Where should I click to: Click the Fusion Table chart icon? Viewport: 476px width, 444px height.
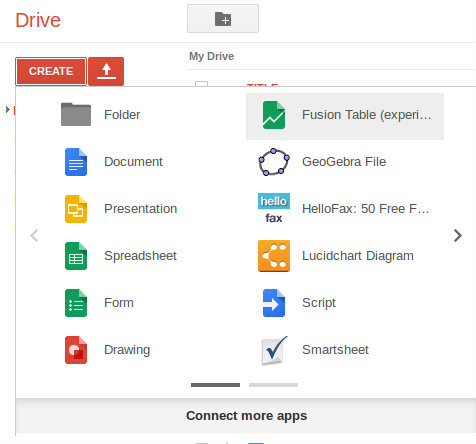pos(274,115)
